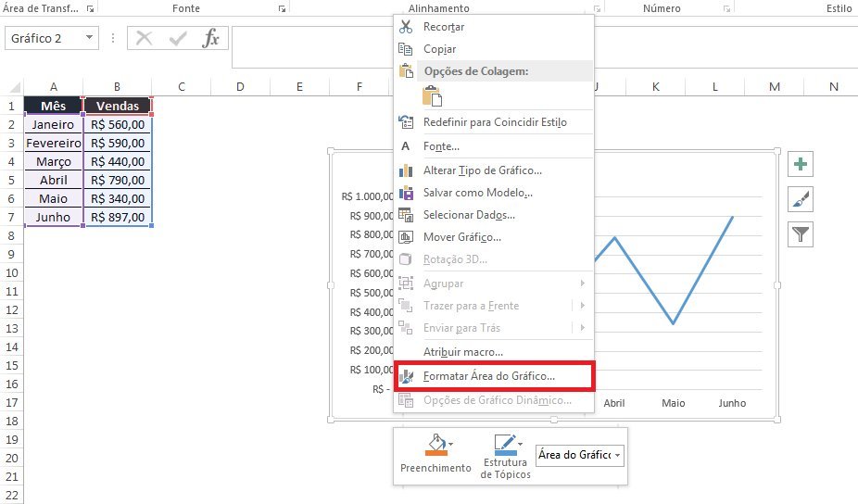Click the formula bar Enter checkmark icon
The image size is (858, 504).
click(x=177, y=38)
